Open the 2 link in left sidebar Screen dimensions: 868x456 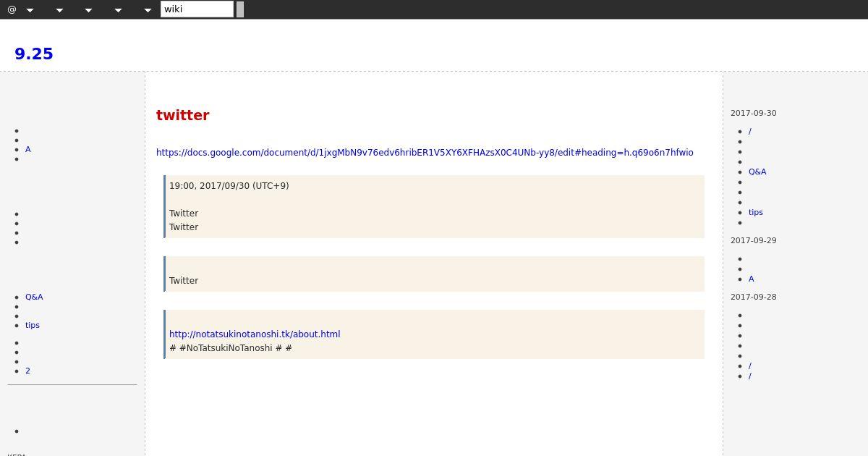click(27, 371)
